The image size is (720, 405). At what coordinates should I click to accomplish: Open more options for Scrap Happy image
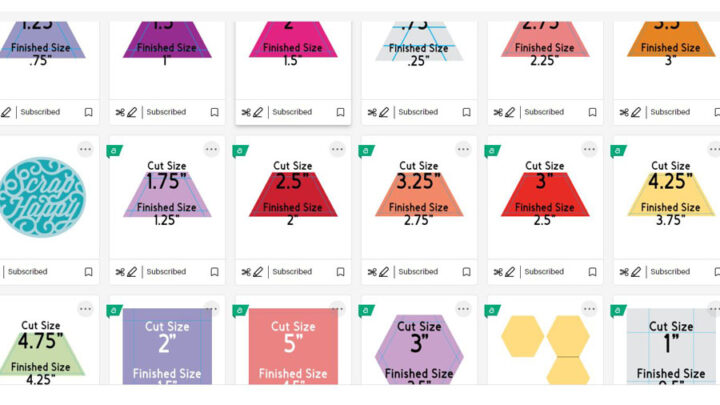click(x=85, y=150)
